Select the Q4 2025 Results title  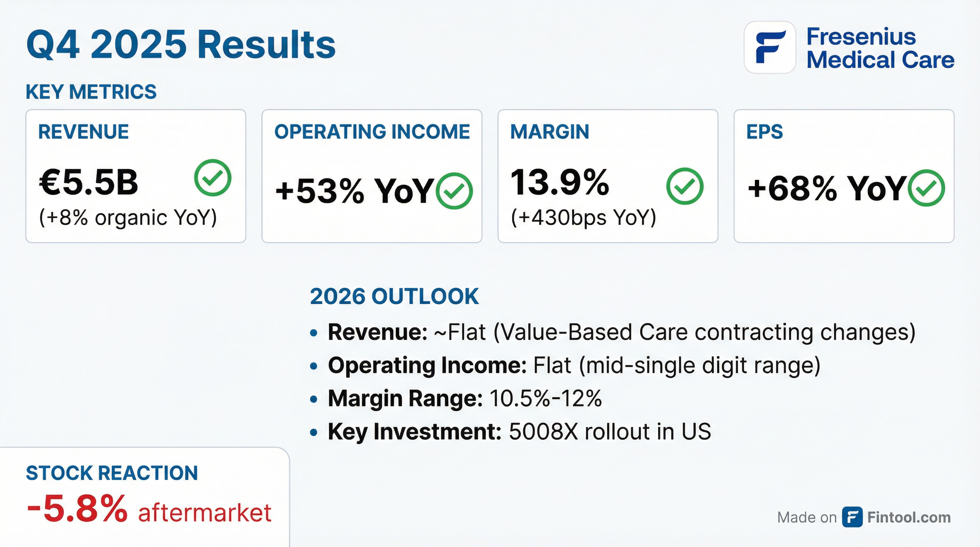tap(181, 45)
